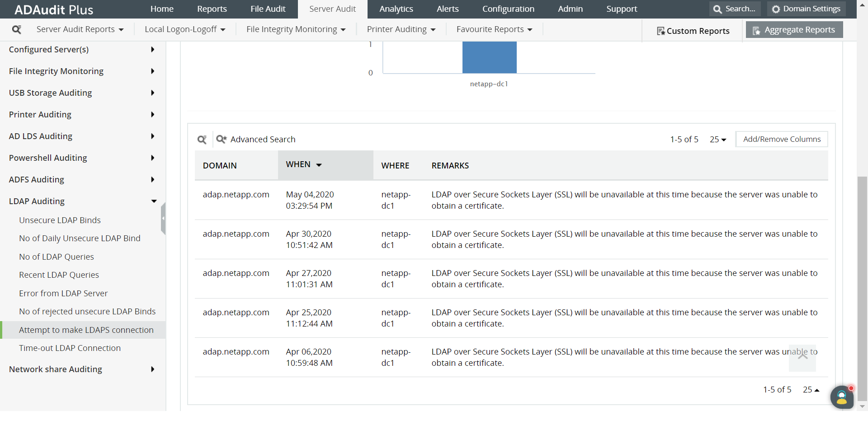
Task: Sort by WHEN column header
Action: pos(325,165)
